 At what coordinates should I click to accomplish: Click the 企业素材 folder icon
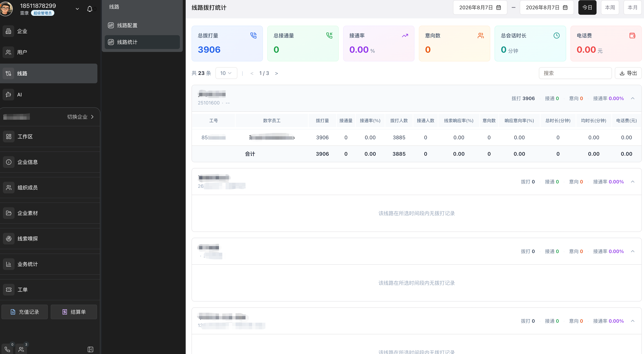[x=9, y=213]
